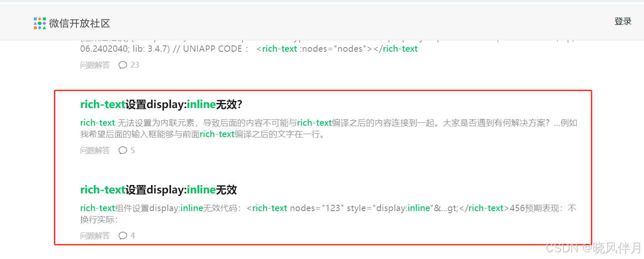Screen dimensions: 644x259
Task: Click the reply bubble beside the number 4
Action: tap(122, 235)
